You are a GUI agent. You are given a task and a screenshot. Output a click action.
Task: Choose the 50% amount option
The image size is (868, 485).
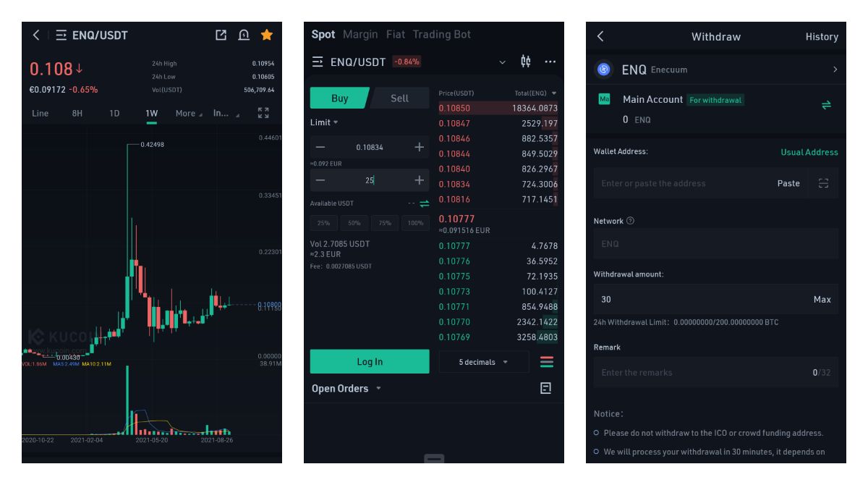(x=354, y=223)
